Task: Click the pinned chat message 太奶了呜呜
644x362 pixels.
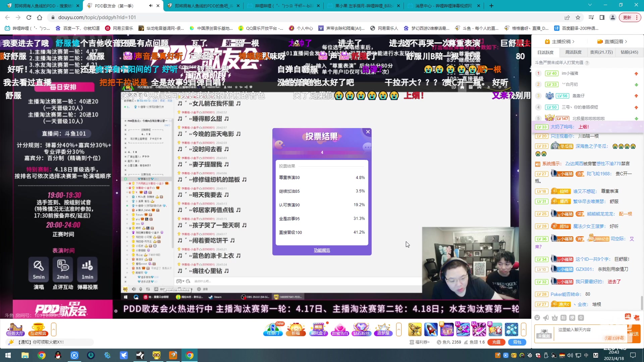Action: (x=588, y=127)
